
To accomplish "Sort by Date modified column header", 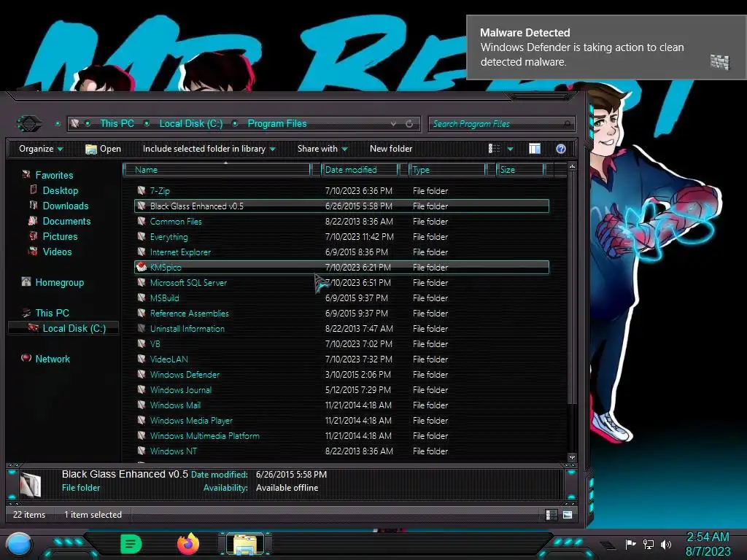I will point(360,170).
